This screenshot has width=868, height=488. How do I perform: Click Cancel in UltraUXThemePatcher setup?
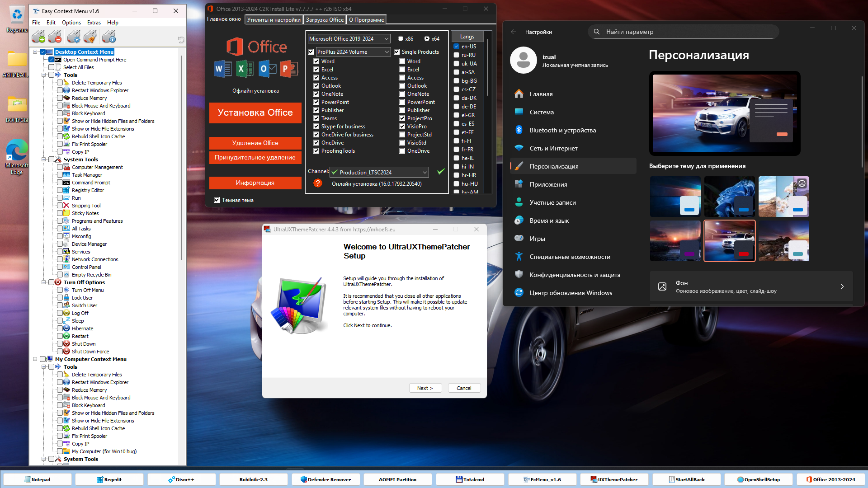pos(464,388)
